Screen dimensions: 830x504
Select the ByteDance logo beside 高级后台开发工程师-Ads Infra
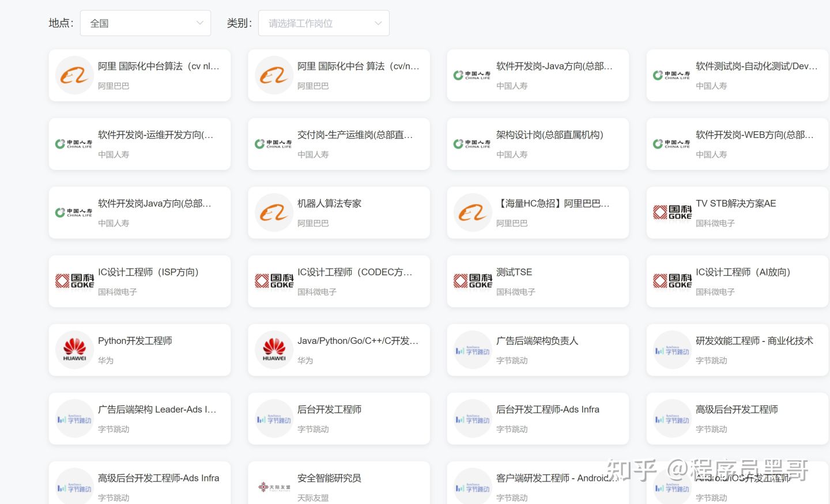pyautogui.click(x=74, y=487)
